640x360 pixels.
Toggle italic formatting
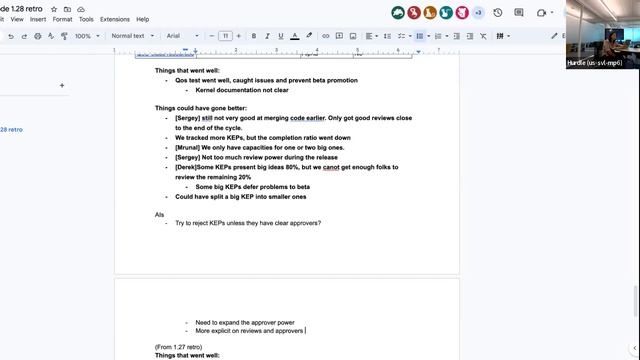pyautogui.click(x=267, y=36)
